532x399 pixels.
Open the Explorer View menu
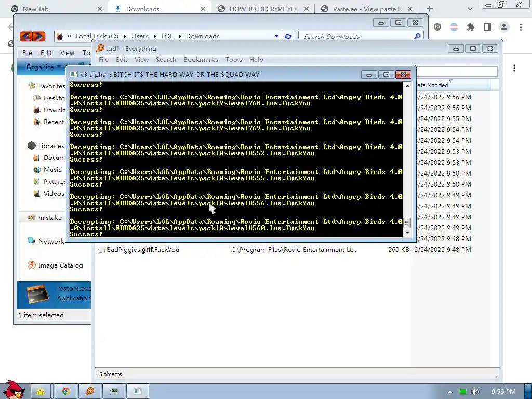pyautogui.click(x=67, y=52)
